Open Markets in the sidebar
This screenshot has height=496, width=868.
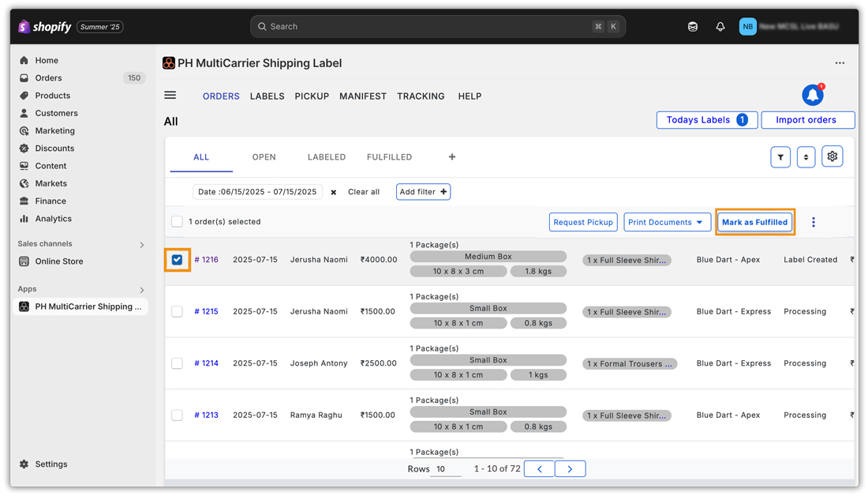pos(51,183)
